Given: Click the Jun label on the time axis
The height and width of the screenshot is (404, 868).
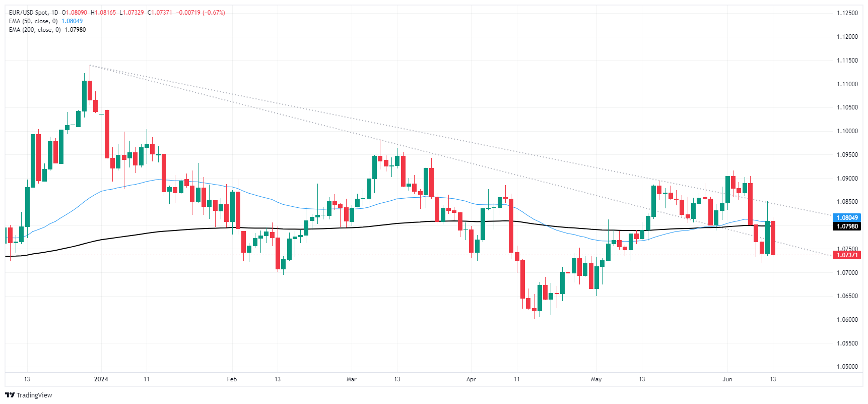Looking at the screenshot, I should [x=727, y=379].
